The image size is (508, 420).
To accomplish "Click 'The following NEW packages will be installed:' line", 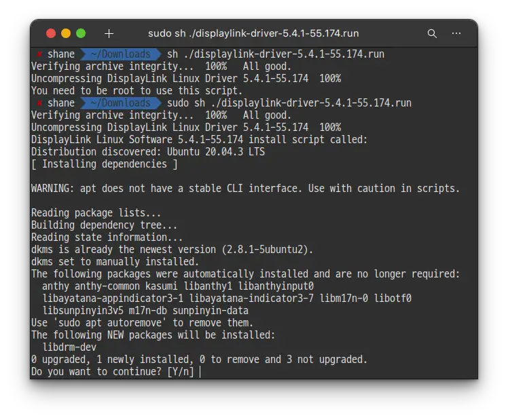I will [x=153, y=335].
